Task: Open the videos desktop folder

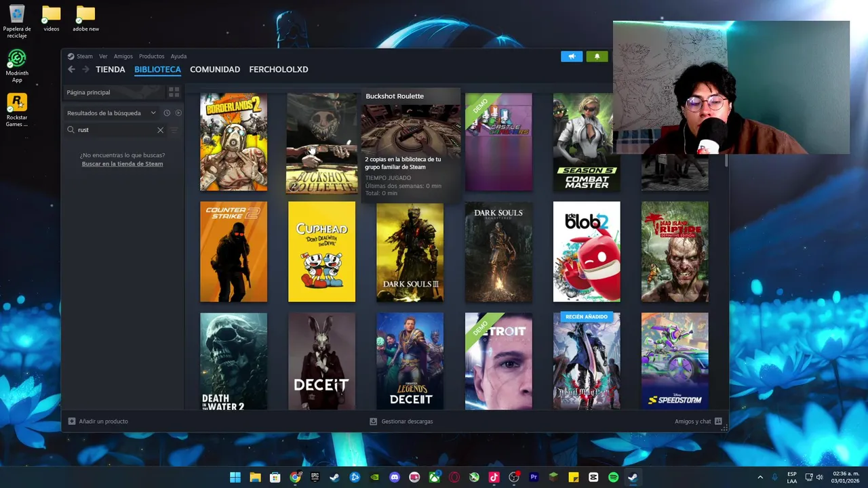Action: [x=52, y=18]
